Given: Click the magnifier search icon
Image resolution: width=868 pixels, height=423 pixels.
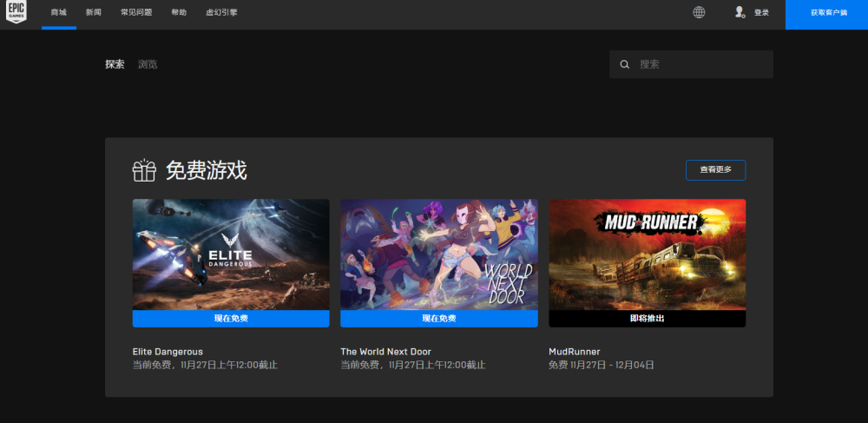Looking at the screenshot, I should [x=624, y=64].
